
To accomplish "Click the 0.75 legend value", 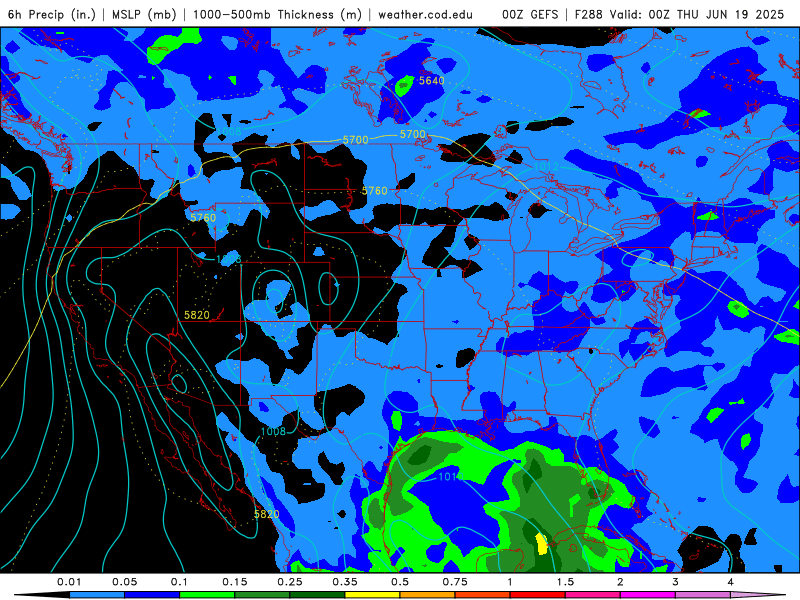I will coord(455,582).
